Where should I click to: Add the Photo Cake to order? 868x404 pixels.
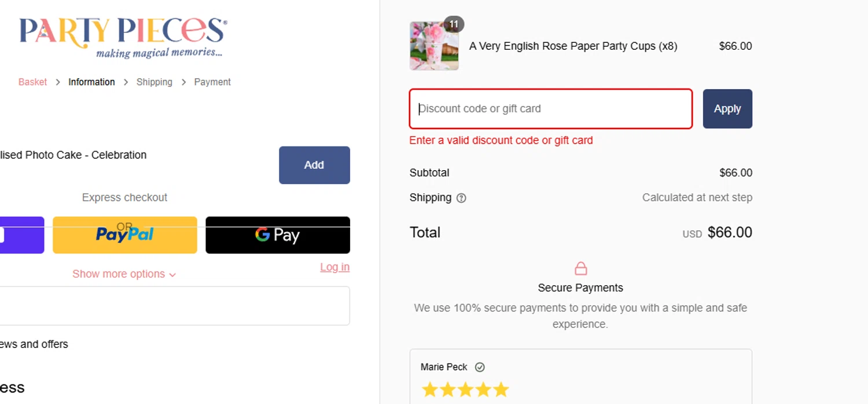(x=314, y=165)
